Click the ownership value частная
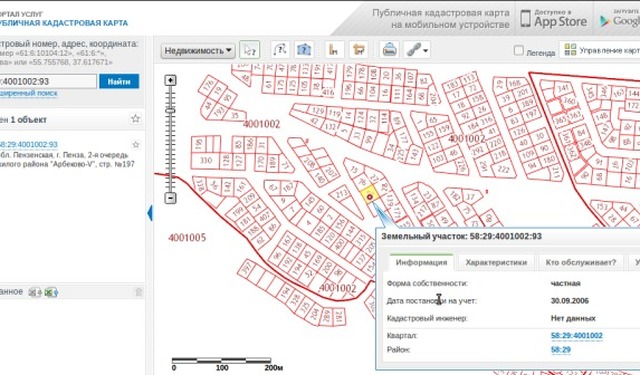 [x=565, y=283]
